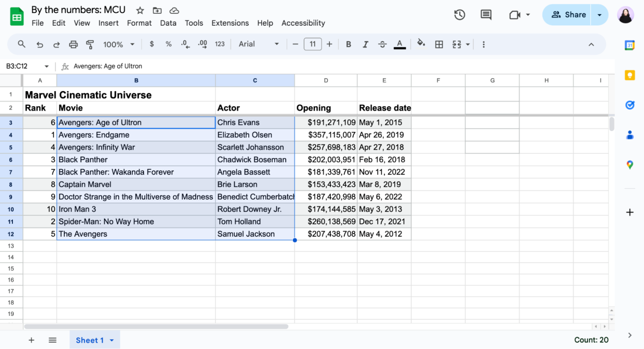Show the all sheets list
Viewport: 644px width, 349px height.
click(x=52, y=340)
